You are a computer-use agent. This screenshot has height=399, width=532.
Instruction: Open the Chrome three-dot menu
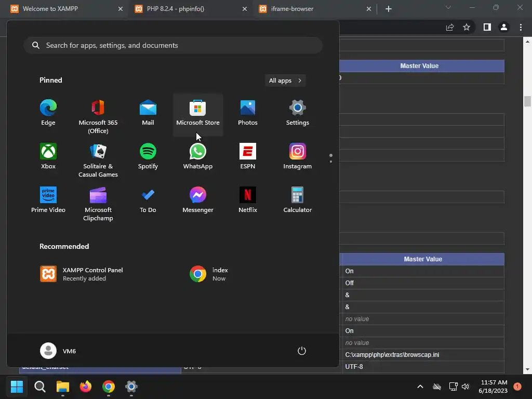(x=521, y=27)
